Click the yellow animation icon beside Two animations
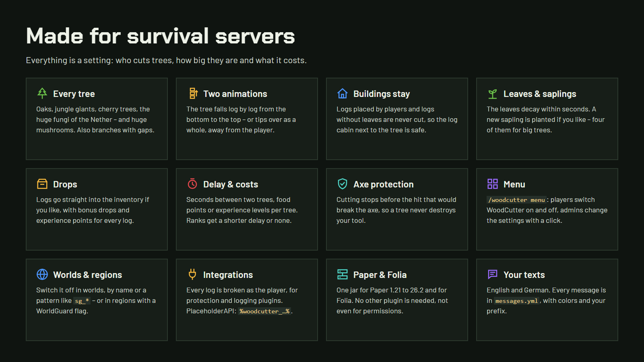644x362 pixels. [x=194, y=93]
